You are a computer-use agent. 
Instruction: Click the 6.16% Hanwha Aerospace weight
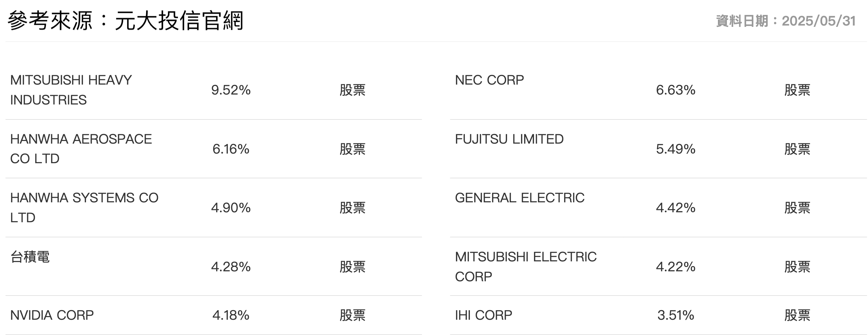tap(231, 149)
